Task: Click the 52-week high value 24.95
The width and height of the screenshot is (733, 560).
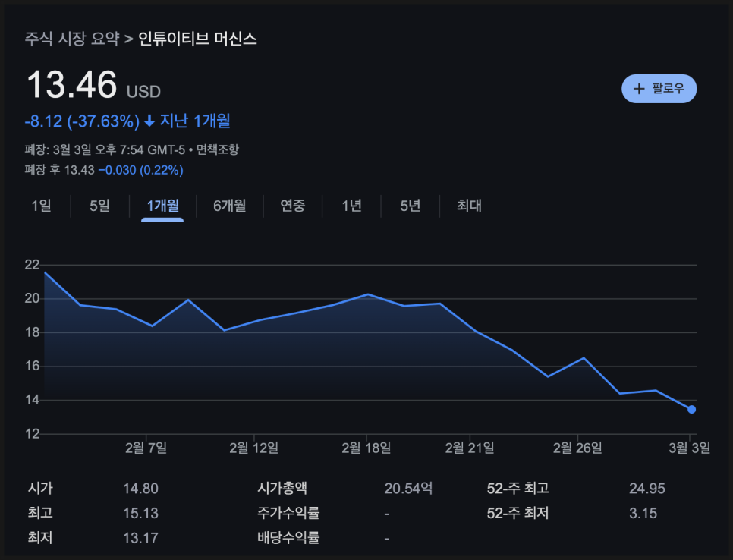Action: [x=647, y=489]
